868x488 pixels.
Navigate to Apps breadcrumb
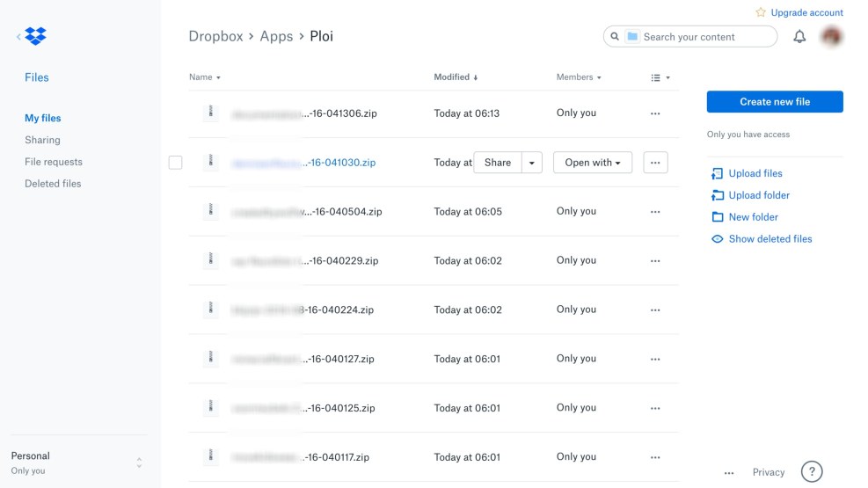(x=276, y=36)
